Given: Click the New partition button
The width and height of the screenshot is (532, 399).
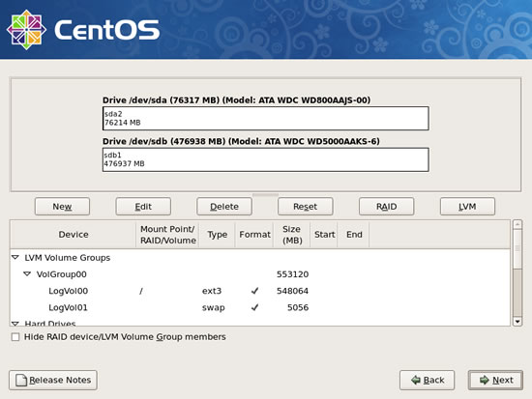Looking at the screenshot, I should (x=62, y=207).
